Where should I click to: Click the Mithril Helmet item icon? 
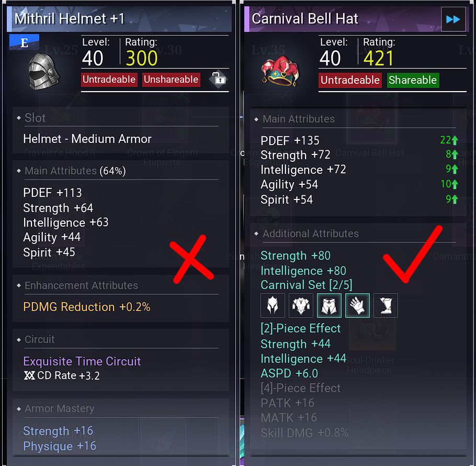tap(43, 72)
